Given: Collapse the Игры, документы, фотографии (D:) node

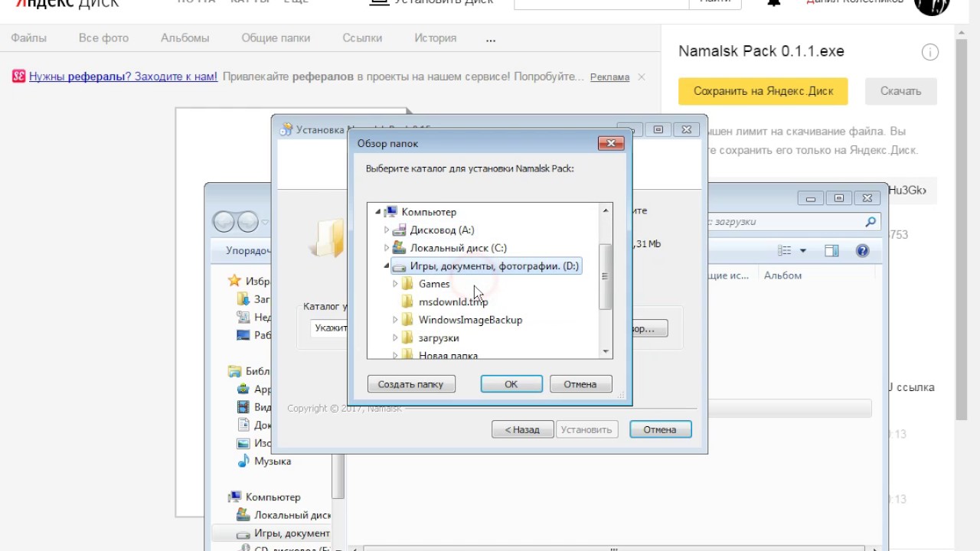Looking at the screenshot, I should (387, 266).
